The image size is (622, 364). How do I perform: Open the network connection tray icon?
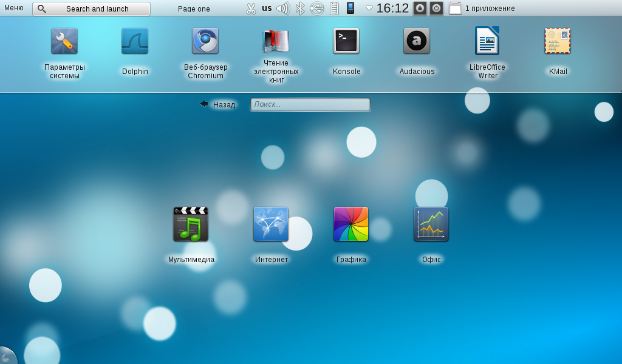(317, 8)
